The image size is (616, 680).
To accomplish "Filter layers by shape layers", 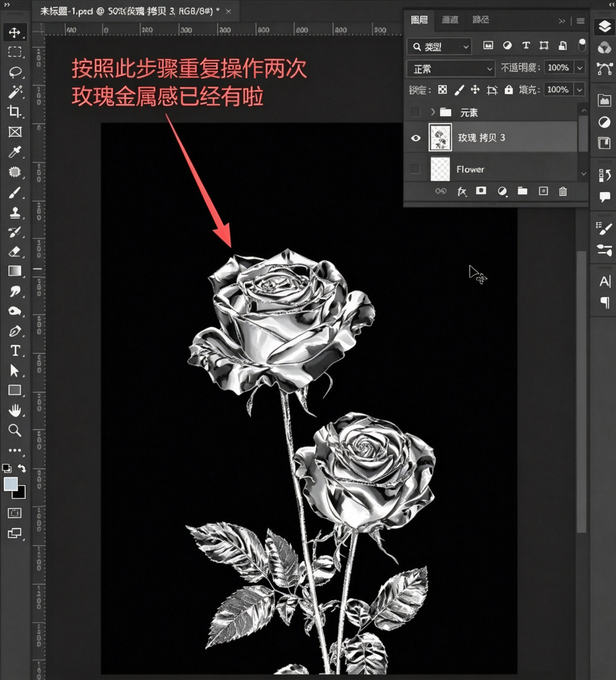I will (544, 45).
